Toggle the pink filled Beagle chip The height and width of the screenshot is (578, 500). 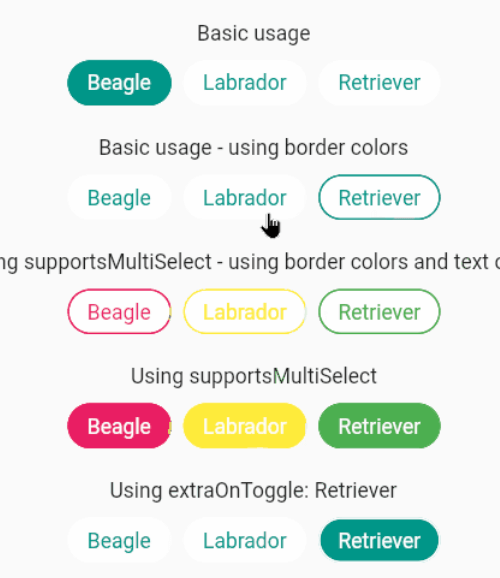tap(119, 426)
